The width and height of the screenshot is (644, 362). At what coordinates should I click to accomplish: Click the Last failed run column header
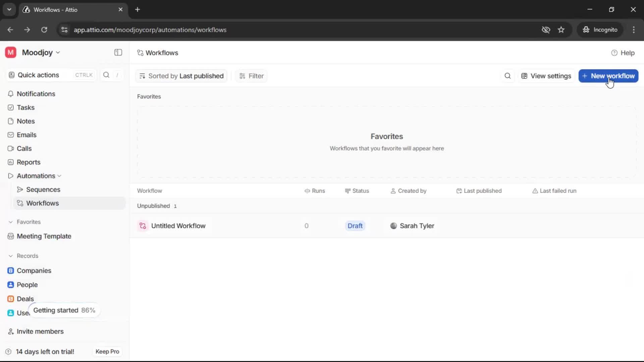554,191
